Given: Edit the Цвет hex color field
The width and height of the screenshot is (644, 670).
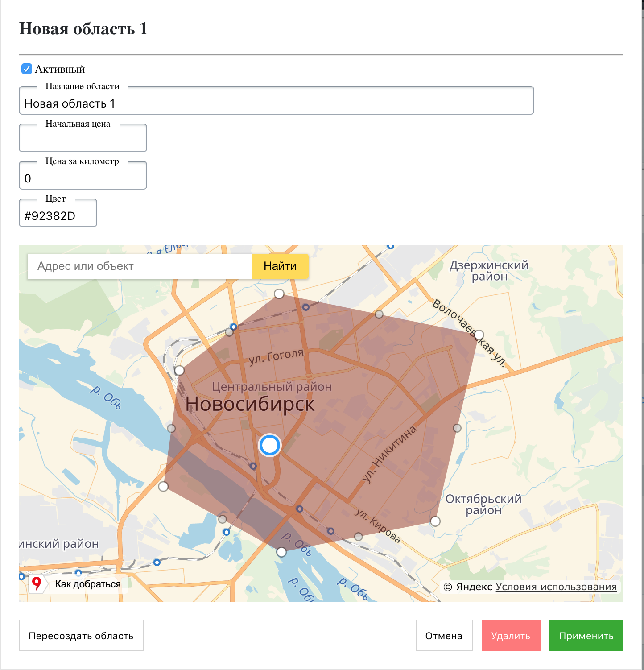Looking at the screenshot, I should [58, 216].
